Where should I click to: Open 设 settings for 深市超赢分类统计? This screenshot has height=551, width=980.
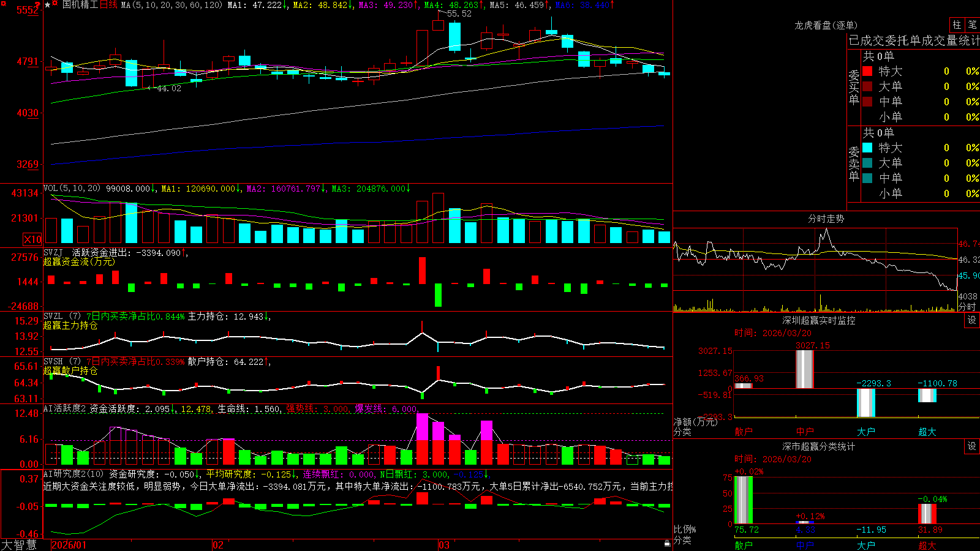pyautogui.click(x=972, y=446)
